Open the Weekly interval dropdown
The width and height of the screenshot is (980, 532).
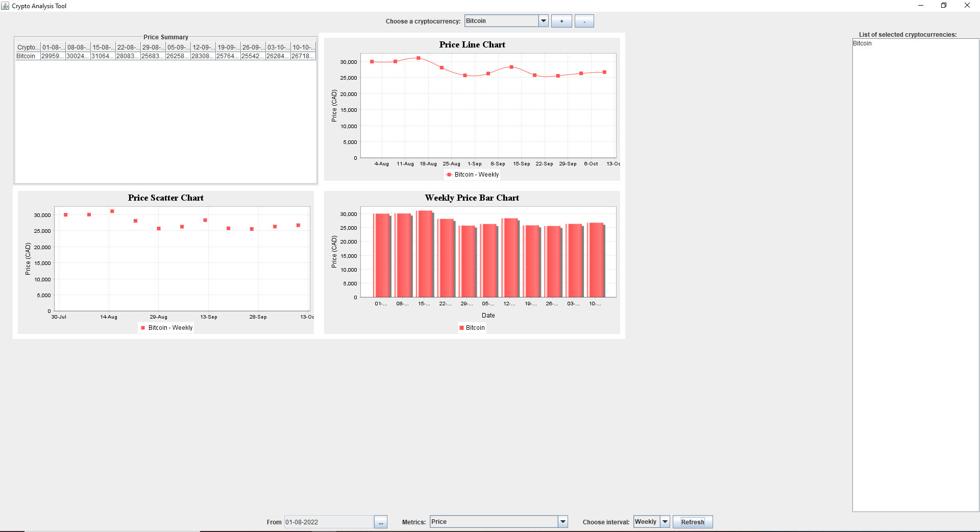click(x=665, y=522)
